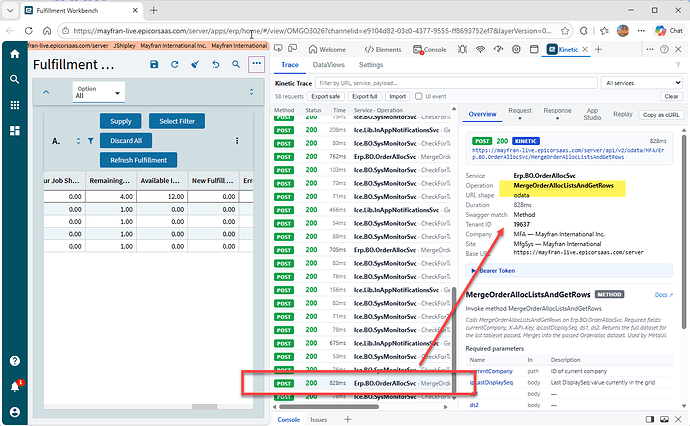Open the DevTools Performance gauge icon
Image resolution: width=690 pixels, height=426 pixels.
[498, 49]
